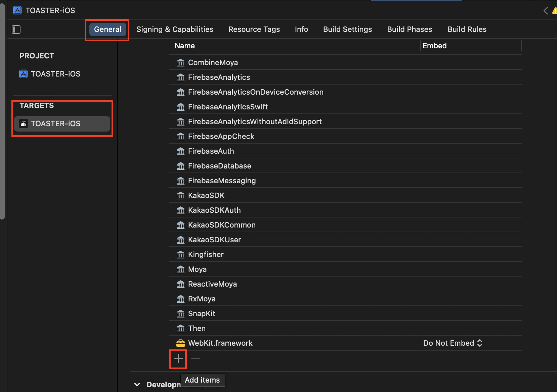Click library icon beside SnapKit

181,314
